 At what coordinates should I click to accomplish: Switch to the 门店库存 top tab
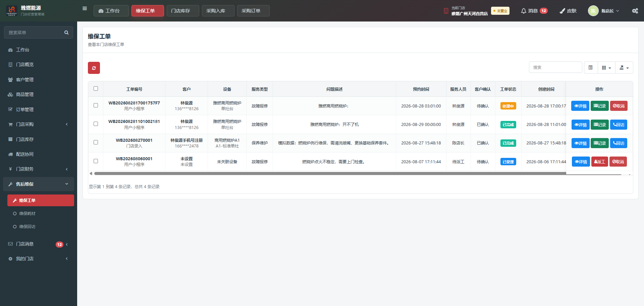click(x=182, y=11)
